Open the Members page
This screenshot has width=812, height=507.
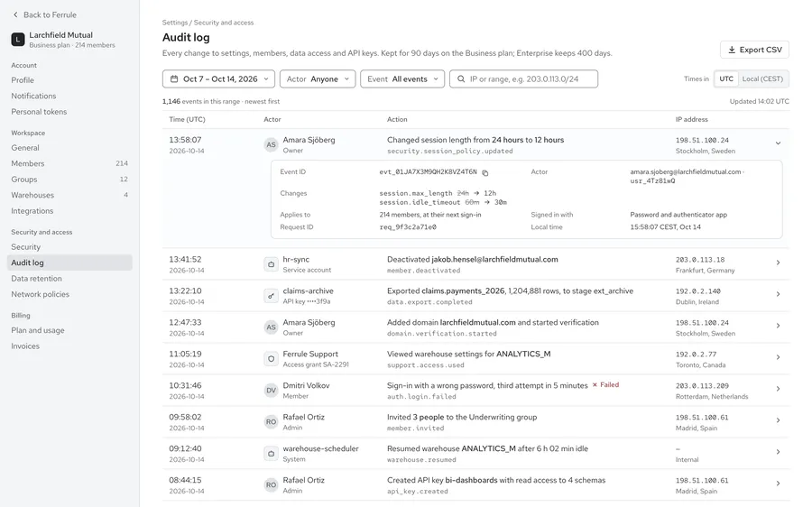click(69, 163)
